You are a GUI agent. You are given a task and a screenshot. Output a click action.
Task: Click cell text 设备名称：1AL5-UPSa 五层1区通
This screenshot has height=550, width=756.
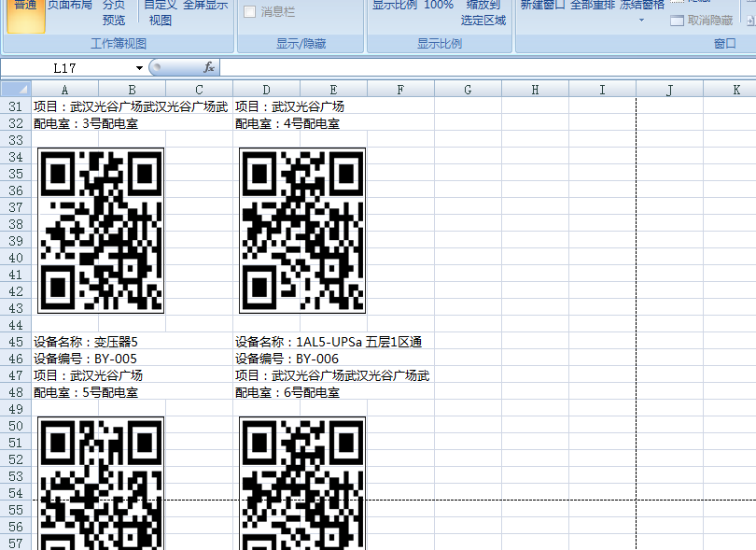(x=329, y=342)
